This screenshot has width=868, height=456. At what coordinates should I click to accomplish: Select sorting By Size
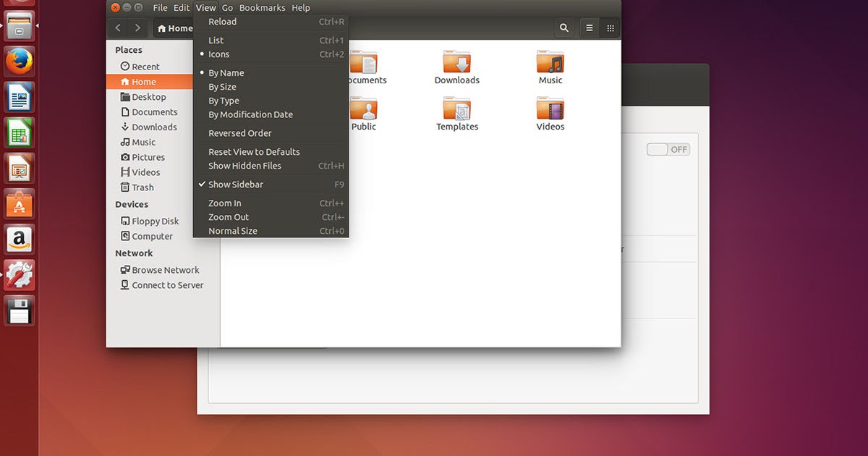click(221, 86)
